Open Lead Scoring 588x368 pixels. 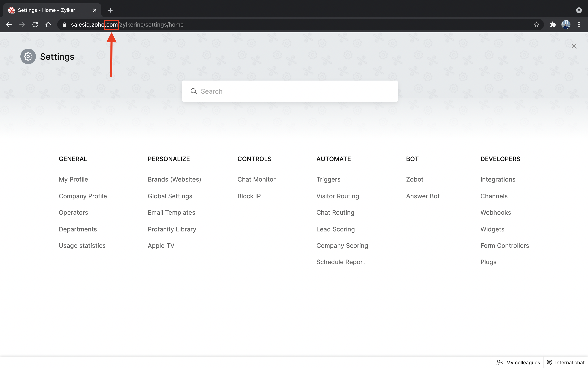point(336,229)
